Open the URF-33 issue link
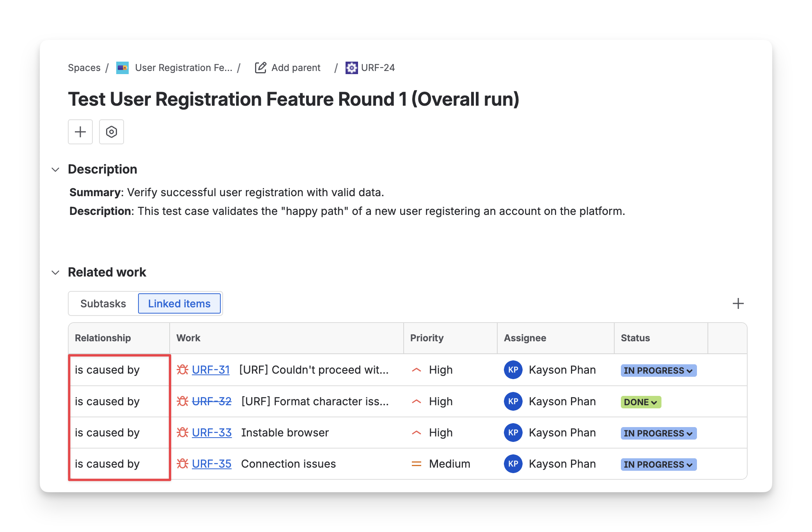Image resolution: width=812 pixels, height=532 pixels. [212, 433]
